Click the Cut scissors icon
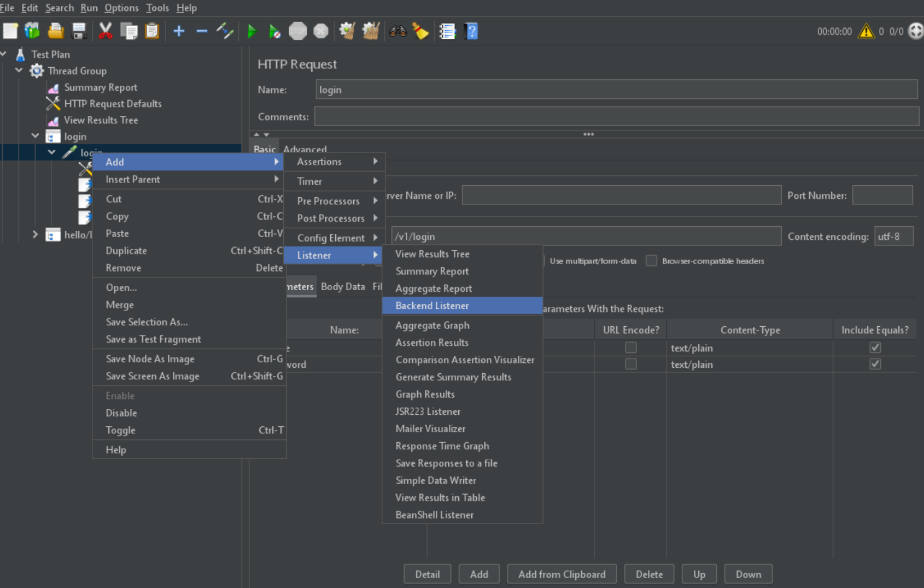The width and height of the screenshot is (924, 588). (106, 31)
